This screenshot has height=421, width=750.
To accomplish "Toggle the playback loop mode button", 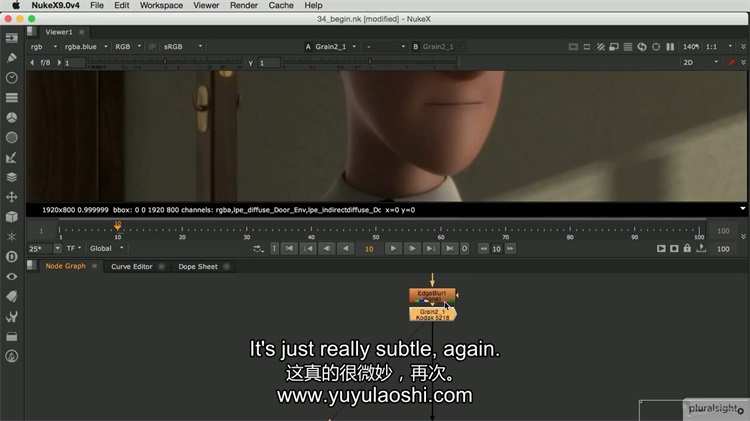I will pos(258,249).
